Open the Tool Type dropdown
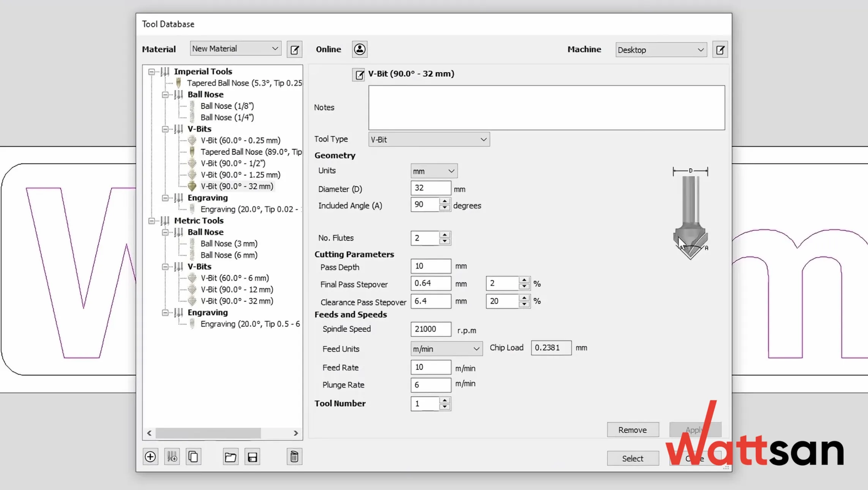The image size is (868, 490). (x=429, y=139)
